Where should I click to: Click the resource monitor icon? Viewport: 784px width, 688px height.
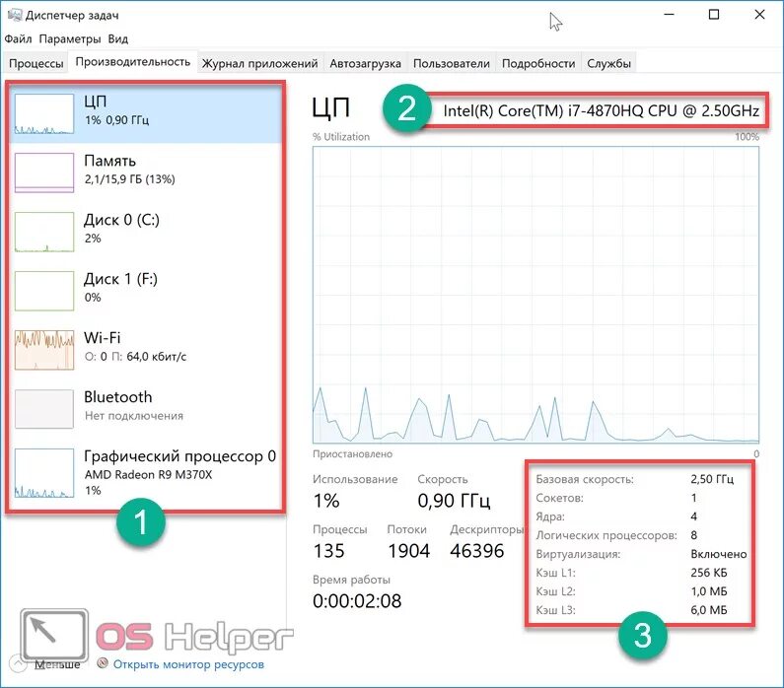[x=103, y=663]
